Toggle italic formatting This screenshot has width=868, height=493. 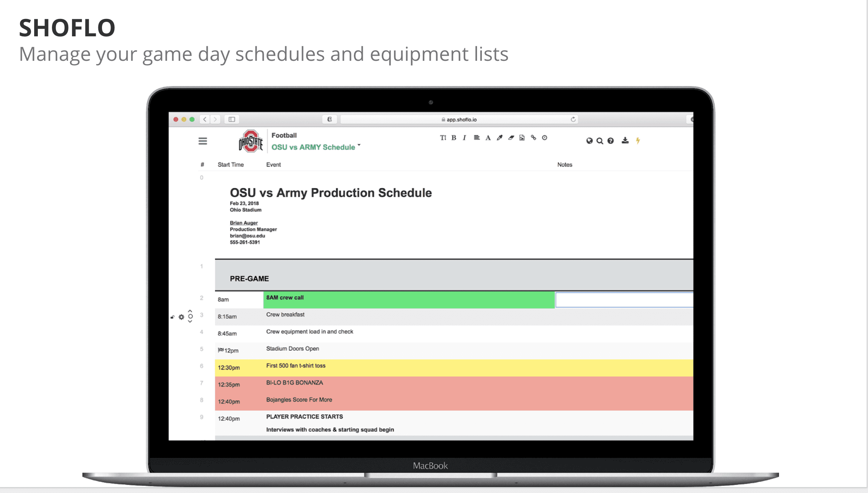pyautogui.click(x=464, y=138)
